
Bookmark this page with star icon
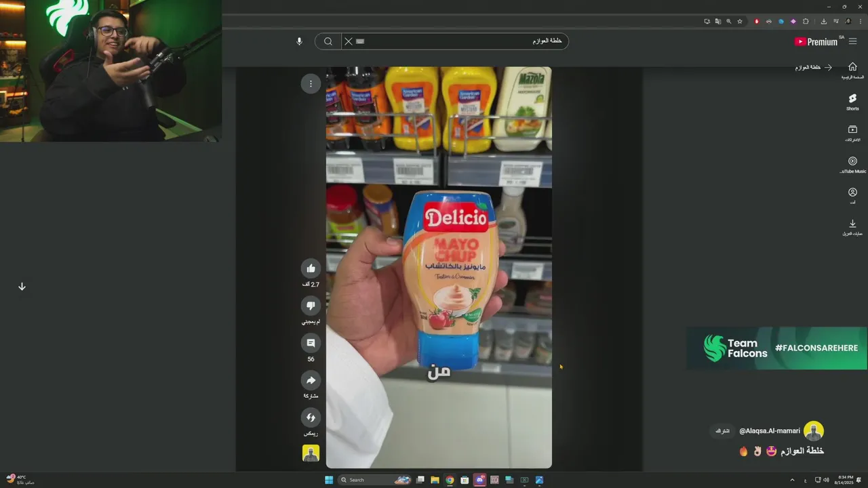(x=740, y=21)
